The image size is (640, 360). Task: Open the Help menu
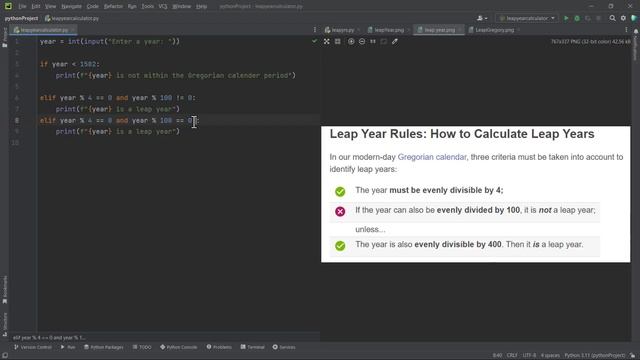[x=201, y=7]
